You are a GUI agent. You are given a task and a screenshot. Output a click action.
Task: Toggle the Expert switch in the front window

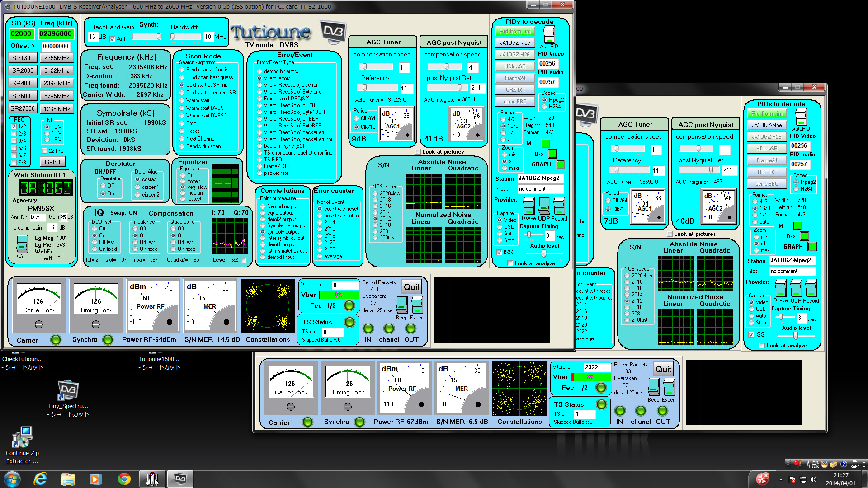417,305
